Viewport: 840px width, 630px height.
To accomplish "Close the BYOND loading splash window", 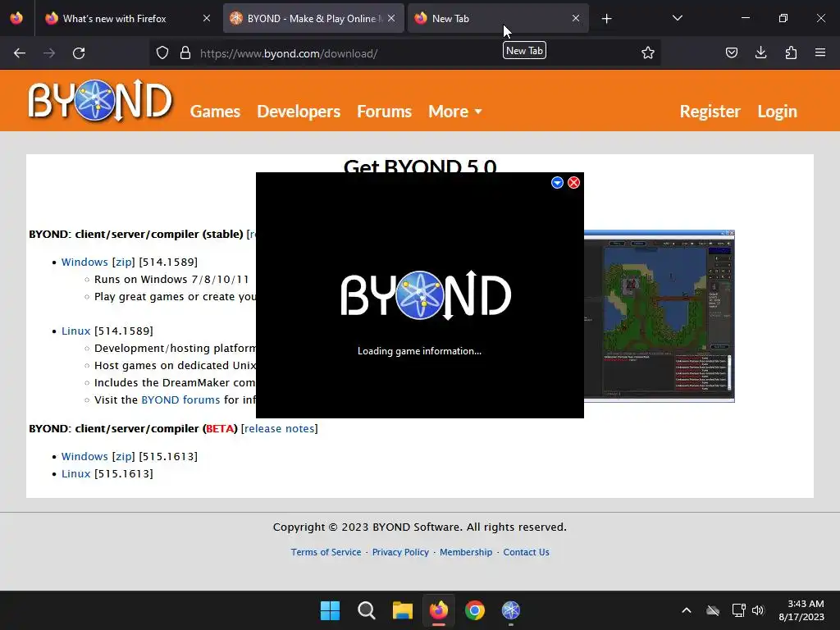I will pos(573,183).
